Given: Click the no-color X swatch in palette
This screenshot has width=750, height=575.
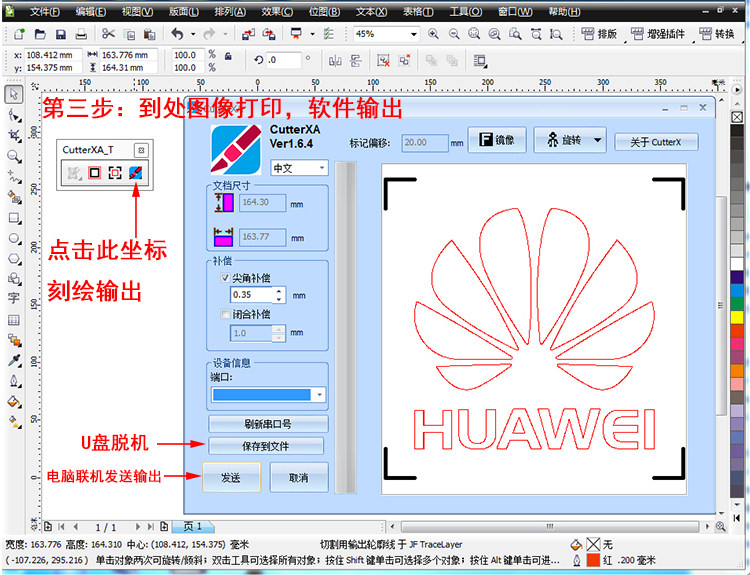Looking at the screenshot, I should [737, 117].
